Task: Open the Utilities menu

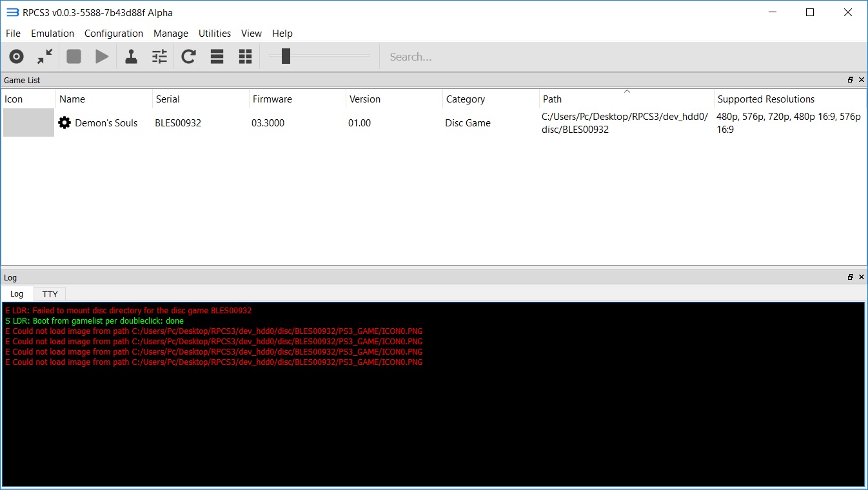Action: coord(214,34)
